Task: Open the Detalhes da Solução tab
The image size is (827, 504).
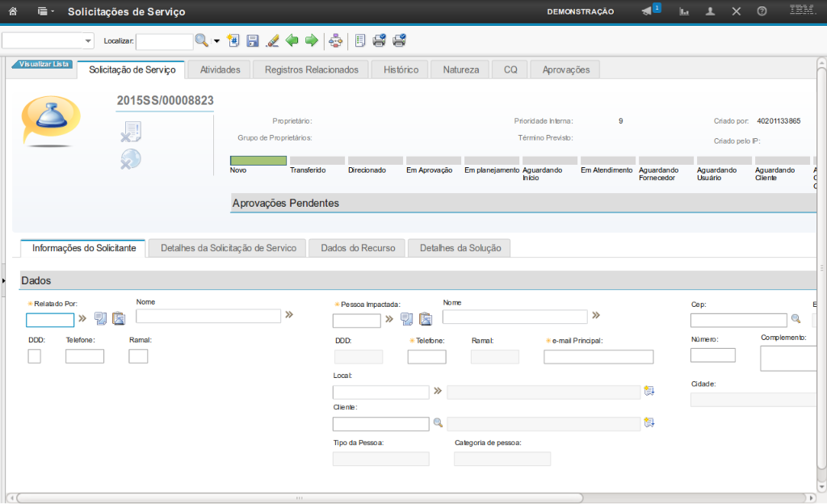Action: 460,248
